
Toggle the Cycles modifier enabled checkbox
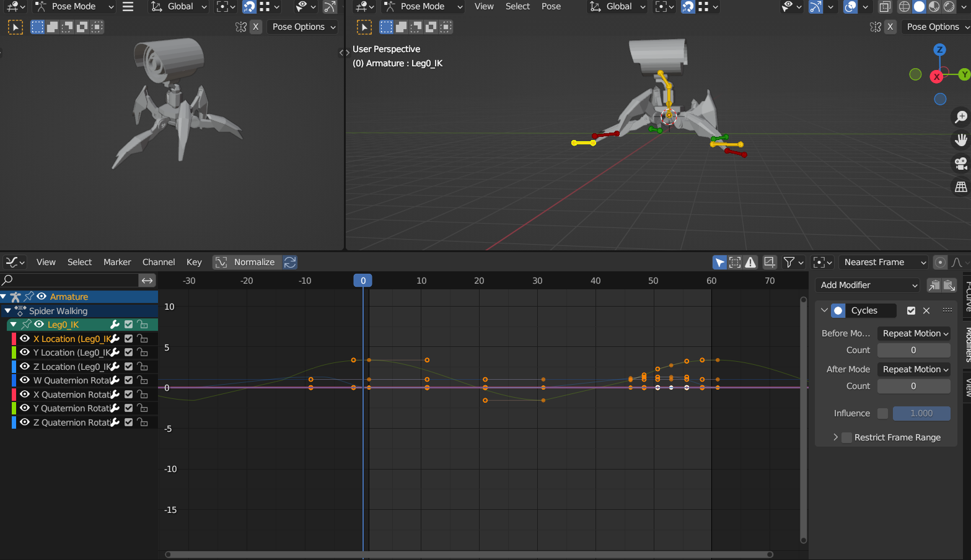911,310
